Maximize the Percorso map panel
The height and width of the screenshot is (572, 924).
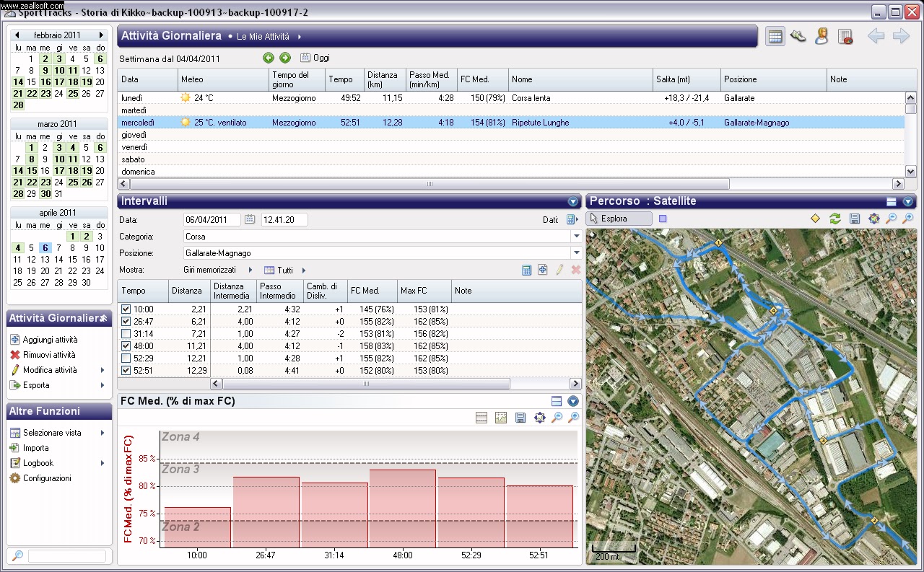(892, 202)
